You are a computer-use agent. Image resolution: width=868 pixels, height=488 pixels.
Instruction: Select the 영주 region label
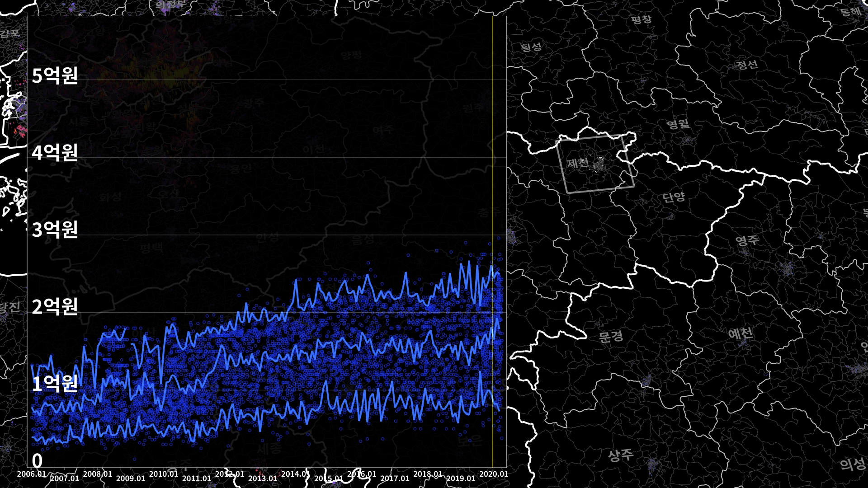747,240
